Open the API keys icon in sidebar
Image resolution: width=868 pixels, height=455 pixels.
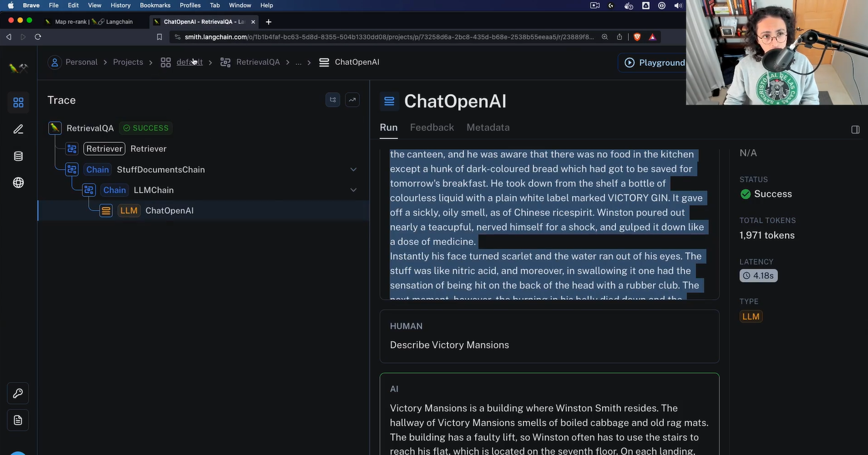click(x=18, y=393)
